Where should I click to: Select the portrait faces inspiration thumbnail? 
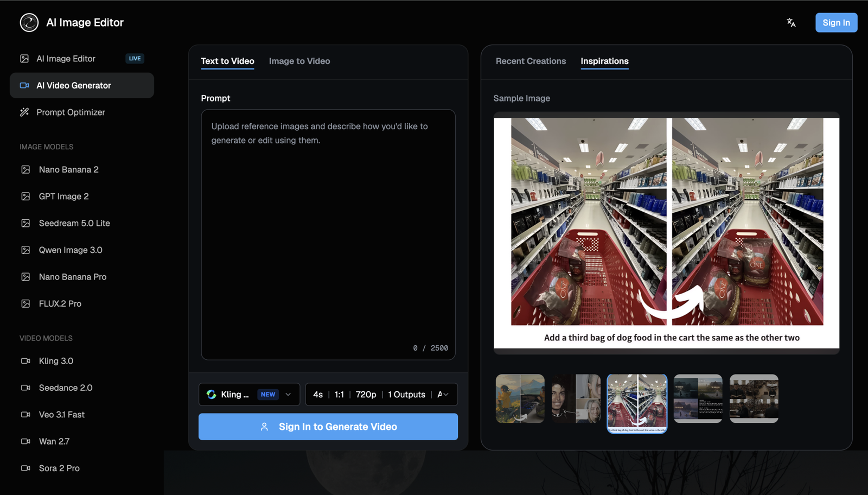tap(576, 398)
